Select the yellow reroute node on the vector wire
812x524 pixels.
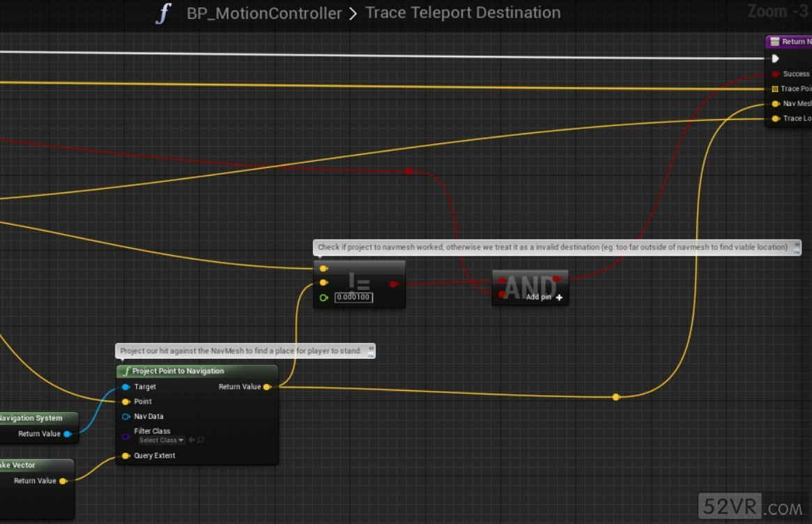click(x=615, y=397)
